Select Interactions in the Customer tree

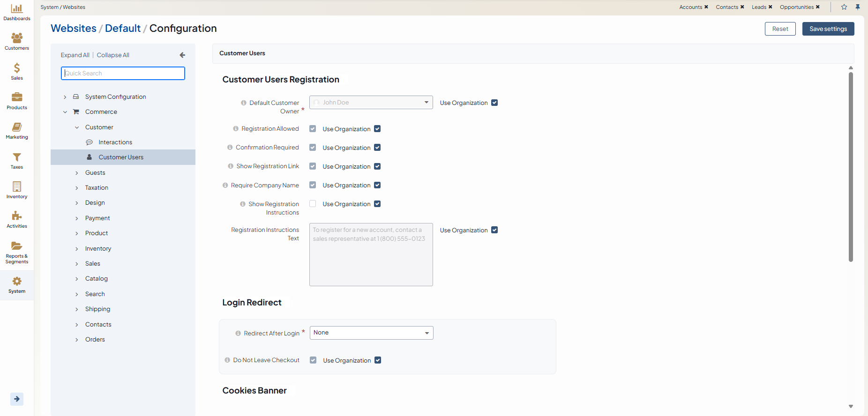coord(115,142)
